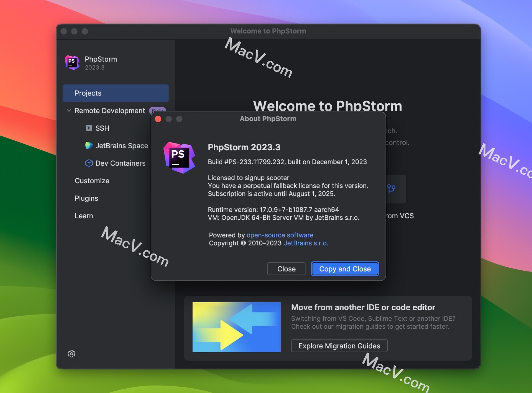Collapse the Remote Development section

pyautogui.click(x=69, y=111)
